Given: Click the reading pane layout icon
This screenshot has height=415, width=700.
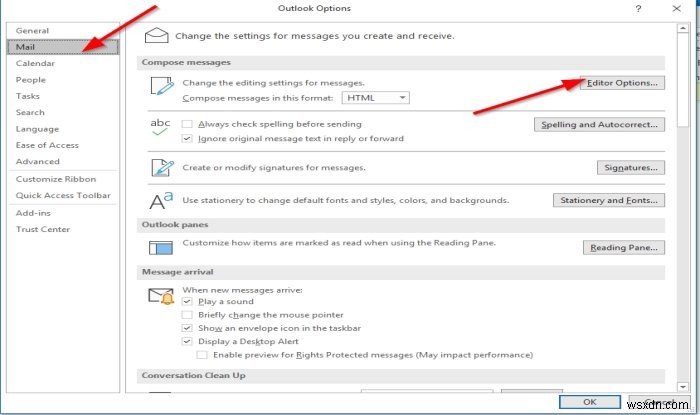Looking at the screenshot, I should coord(161,248).
